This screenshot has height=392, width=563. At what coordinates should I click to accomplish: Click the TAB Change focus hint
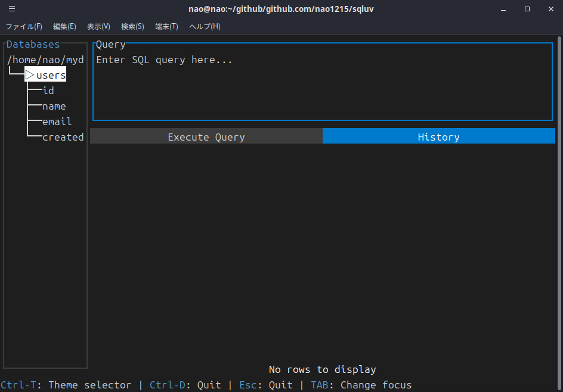pyautogui.click(x=361, y=385)
